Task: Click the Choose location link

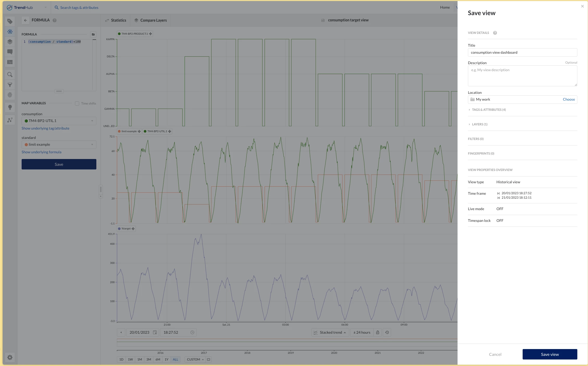Action: point(569,99)
